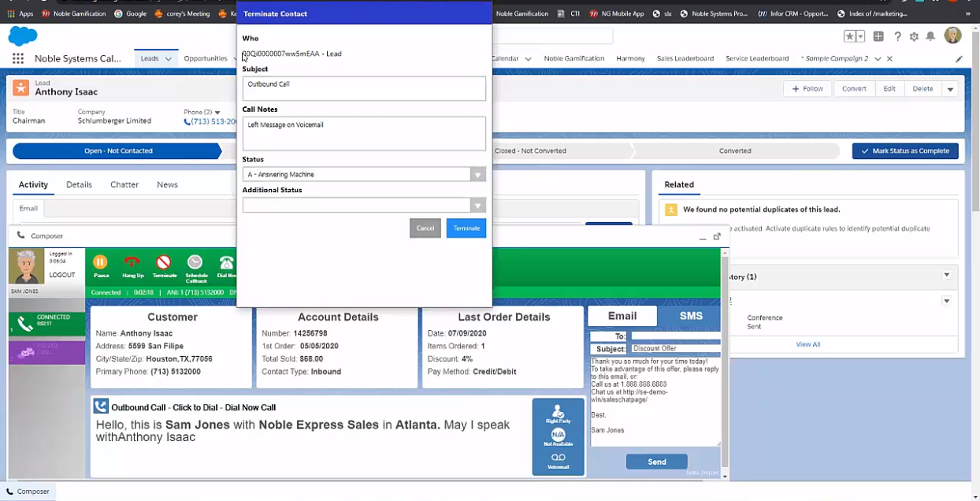Screen dimensions: 980x501
Task: Toggle Follow for Anthony Isaac
Action: pos(807,89)
